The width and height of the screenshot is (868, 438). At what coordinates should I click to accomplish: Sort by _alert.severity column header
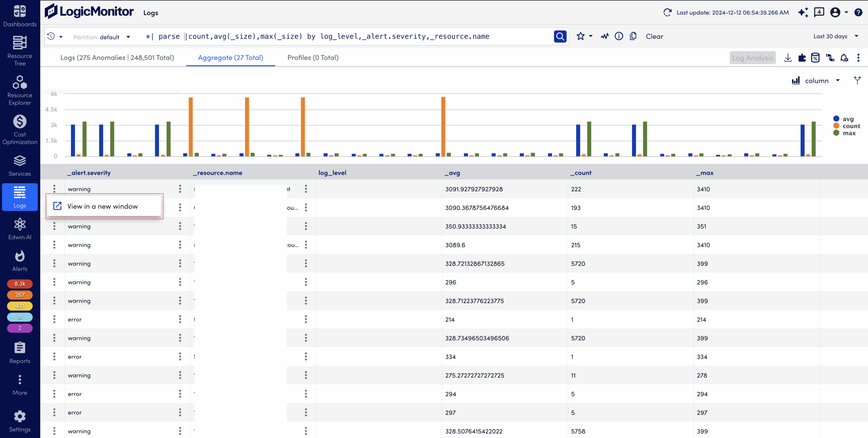(89, 173)
